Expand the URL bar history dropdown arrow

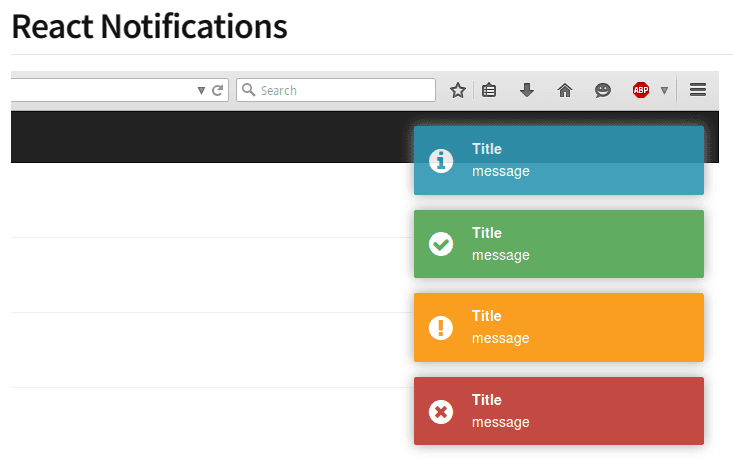(201, 91)
